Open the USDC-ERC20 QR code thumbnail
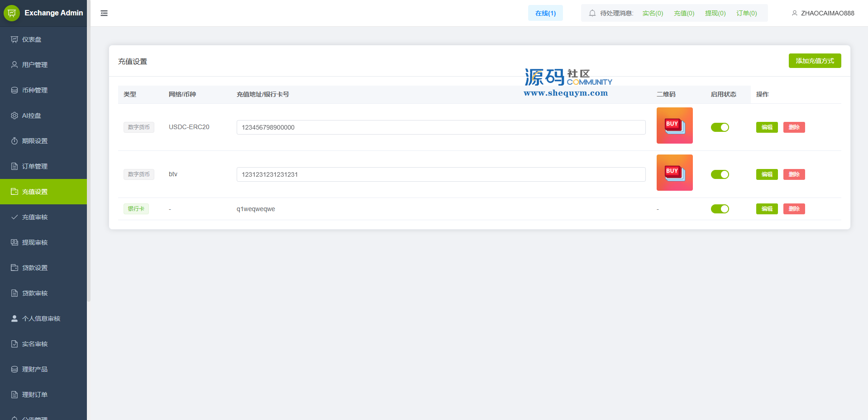 tap(674, 126)
